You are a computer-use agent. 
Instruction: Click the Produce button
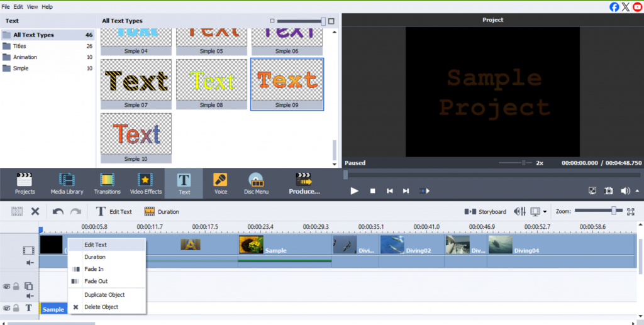304,183
